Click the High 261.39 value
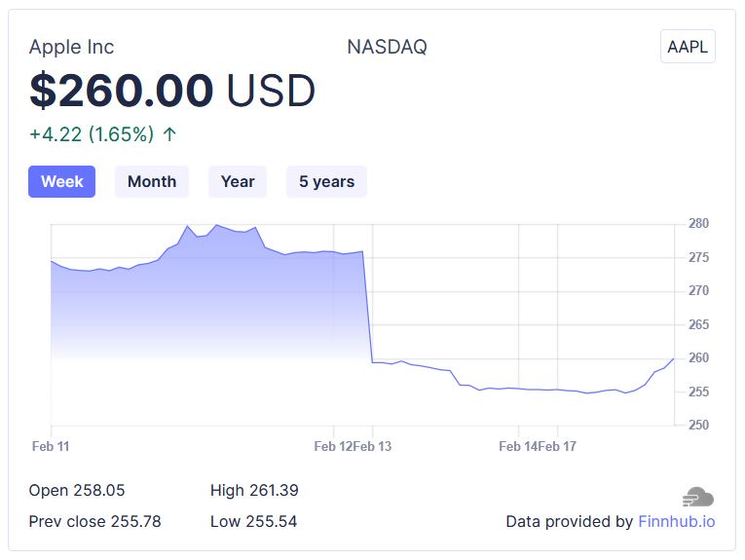745x560 pixels. [x=254, y=490]
